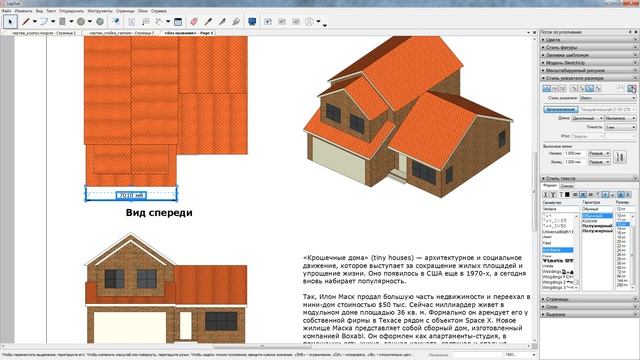Open the Справка menu
The image size is (640, 360).
(159, 11)
